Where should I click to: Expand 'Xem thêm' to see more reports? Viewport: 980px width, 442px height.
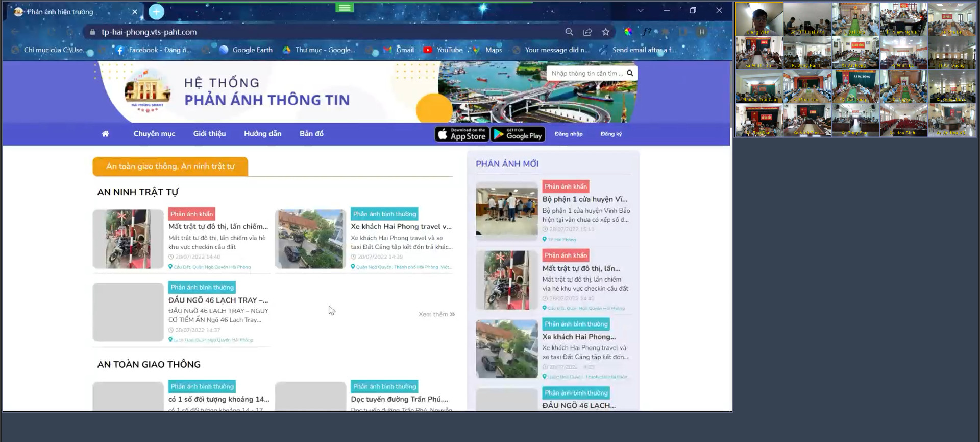tap(436, 314)
